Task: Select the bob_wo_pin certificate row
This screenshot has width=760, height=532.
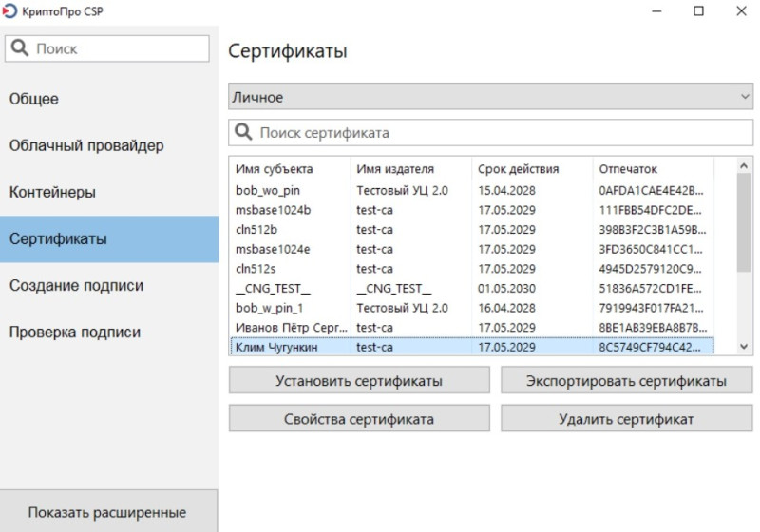Action: pyautogui.click(x=472, y=190)
